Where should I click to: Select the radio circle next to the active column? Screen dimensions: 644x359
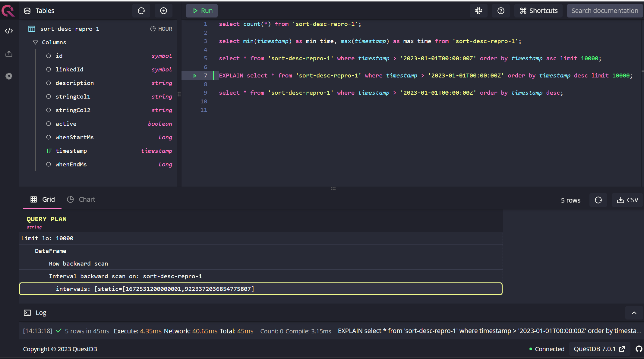(x=49, y=124)
